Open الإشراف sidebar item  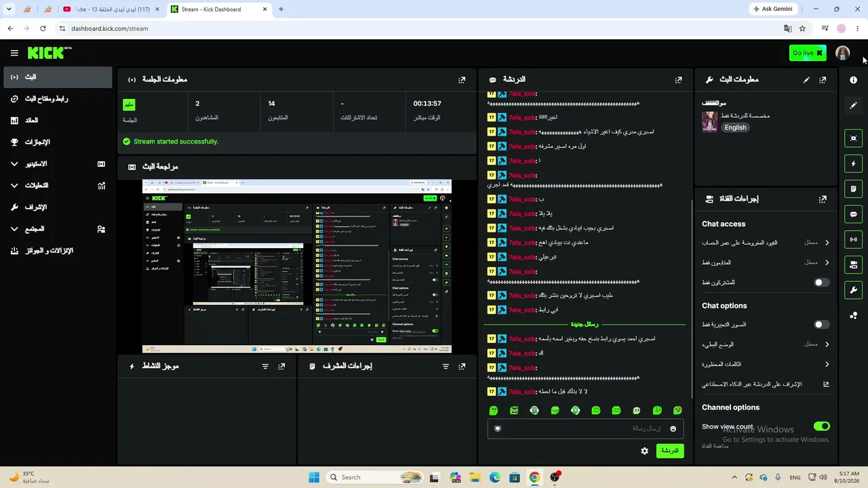pos(58,207)
